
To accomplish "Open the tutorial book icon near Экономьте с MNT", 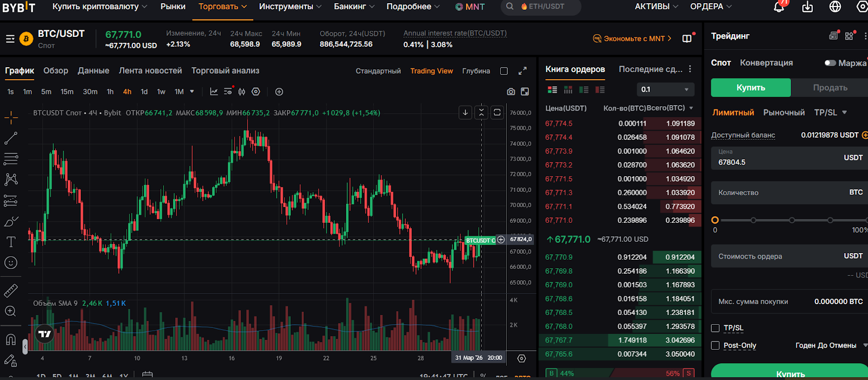I will [687, 38].
